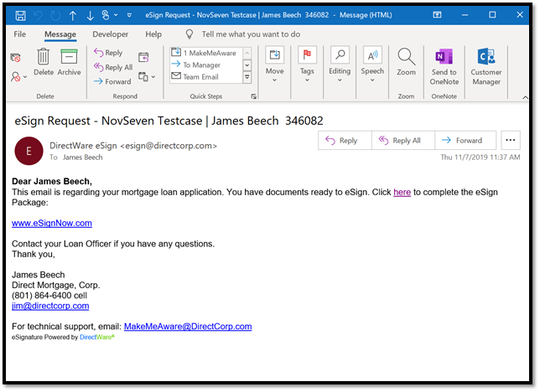Click the Zoom magnifier button

[x=406, y=62]
